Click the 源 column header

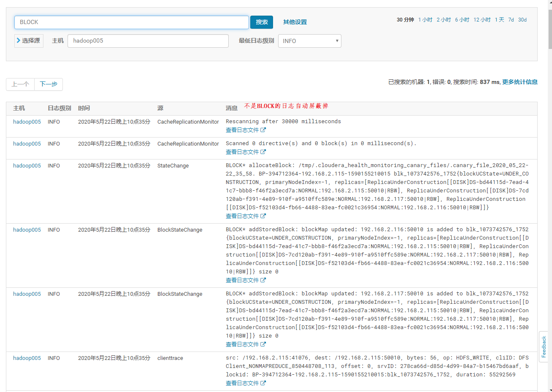click(x=160, y=108)
